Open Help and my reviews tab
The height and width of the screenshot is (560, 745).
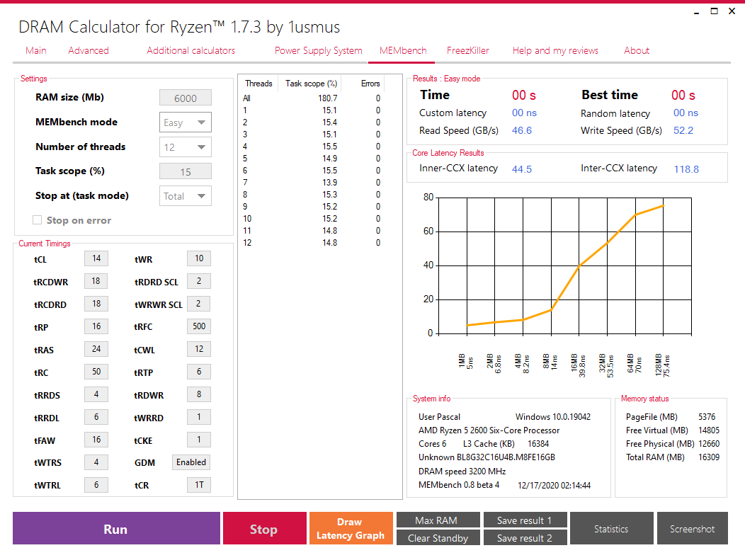[x=555, y=50]
